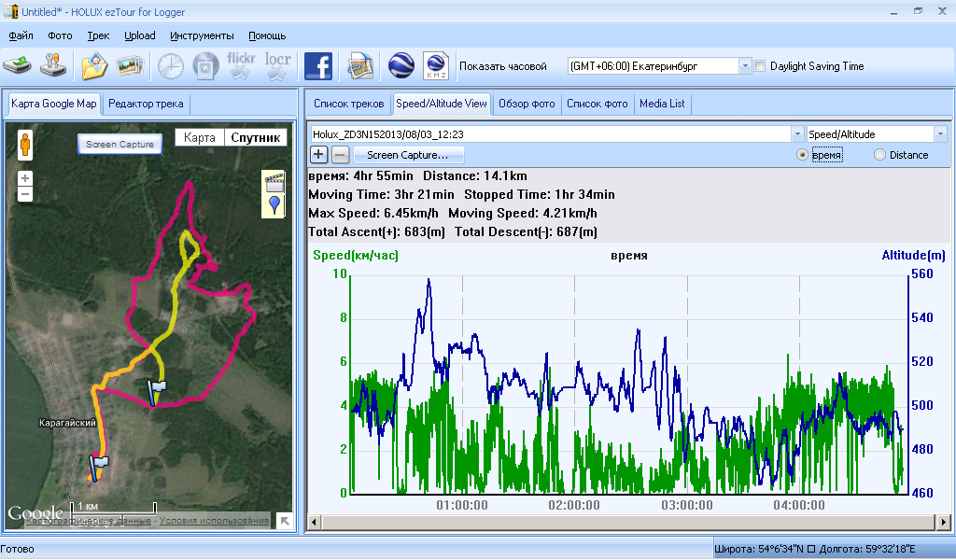956x560 pixels.
Task: Click the chart zoom-in plus button
Action: [318, 155]
